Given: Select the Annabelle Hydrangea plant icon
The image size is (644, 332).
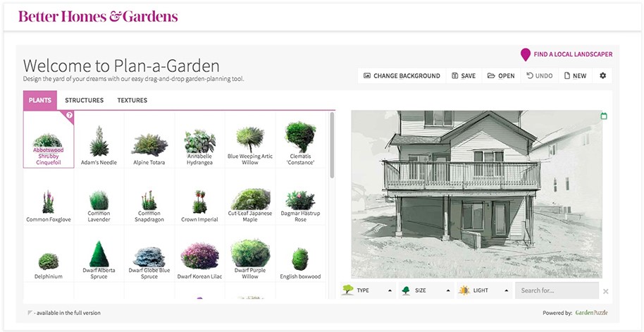Looking at the screenshot, I should click(199, 142).
